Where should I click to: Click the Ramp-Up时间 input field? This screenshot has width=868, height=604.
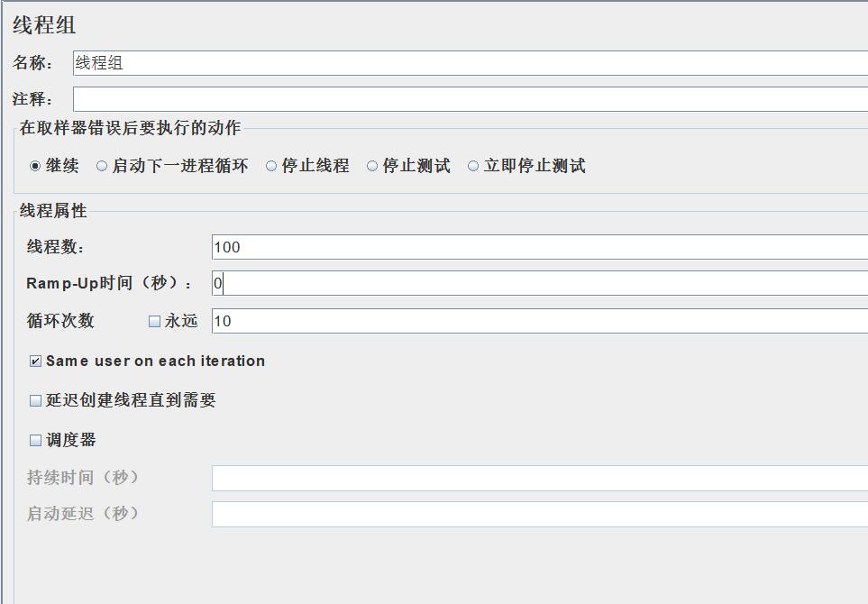[540, 283]
